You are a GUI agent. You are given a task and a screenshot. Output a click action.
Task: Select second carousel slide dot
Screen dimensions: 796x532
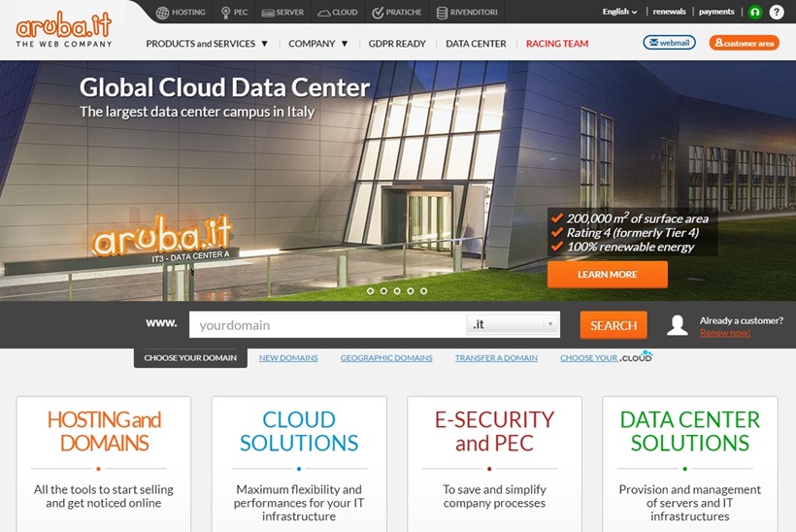point(383,291)
